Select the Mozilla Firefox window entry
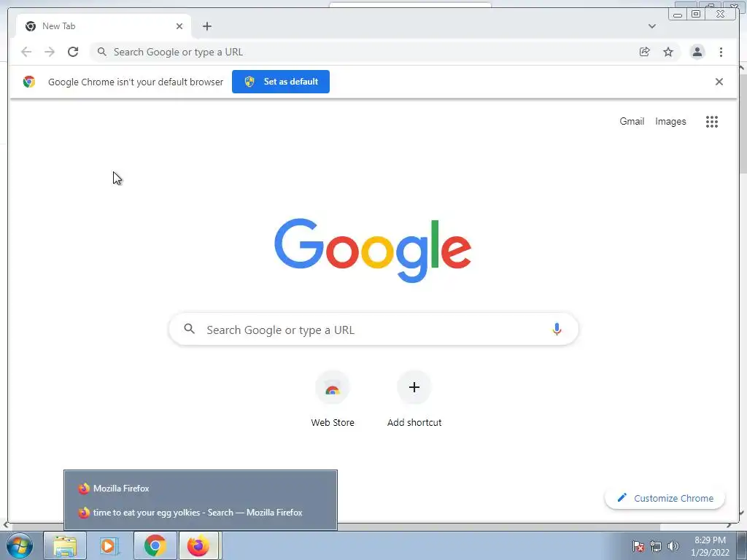 click(200, 488)
